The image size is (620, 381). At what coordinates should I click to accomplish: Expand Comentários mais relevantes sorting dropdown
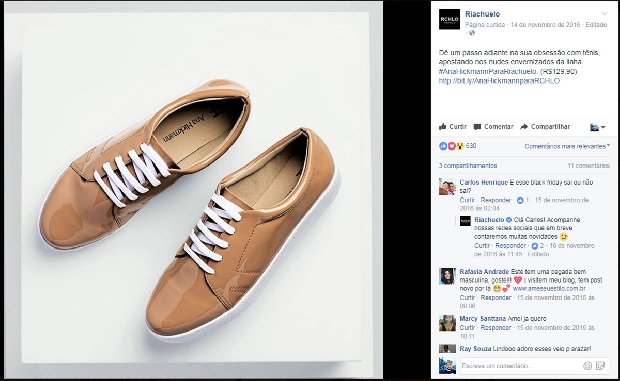tap(567, 146)
